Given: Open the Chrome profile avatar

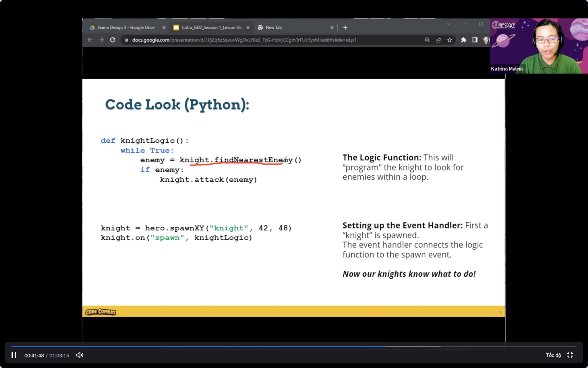Looking at the screenshot, I should pyautogui.click(x=486, y=40).
